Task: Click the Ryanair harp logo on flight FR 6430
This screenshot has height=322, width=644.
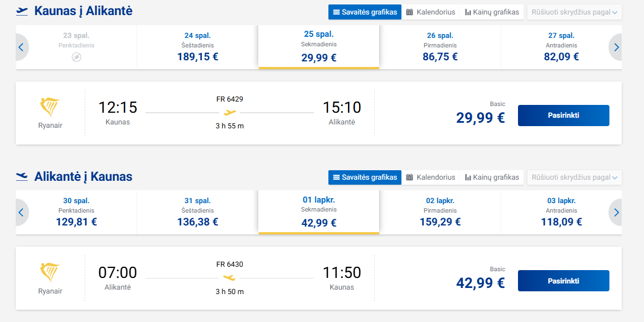Action: coord(50,273)
